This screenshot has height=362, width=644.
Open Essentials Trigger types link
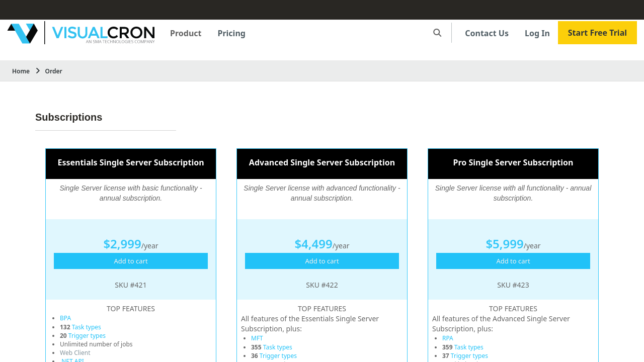point(87,336)
